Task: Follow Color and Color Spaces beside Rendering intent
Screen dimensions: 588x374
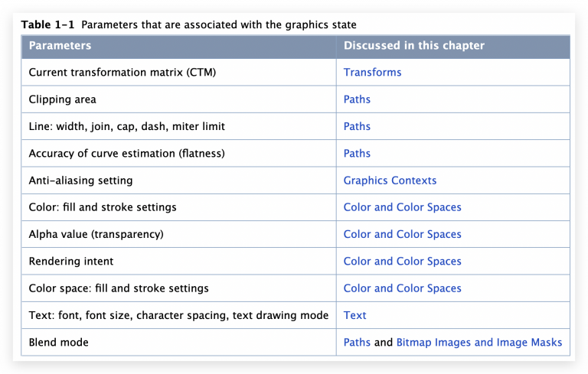Action: coord(403,262)
